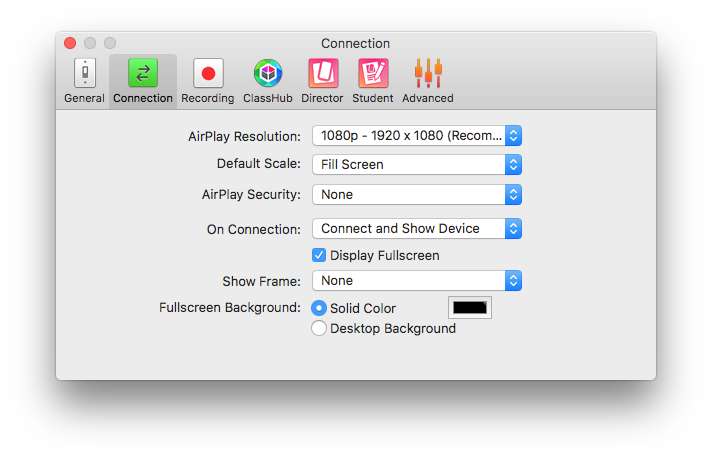712x460 pixels.
Task: Uncheck the Display Fullscreen checkbox
Action: [x=319, y=255]
